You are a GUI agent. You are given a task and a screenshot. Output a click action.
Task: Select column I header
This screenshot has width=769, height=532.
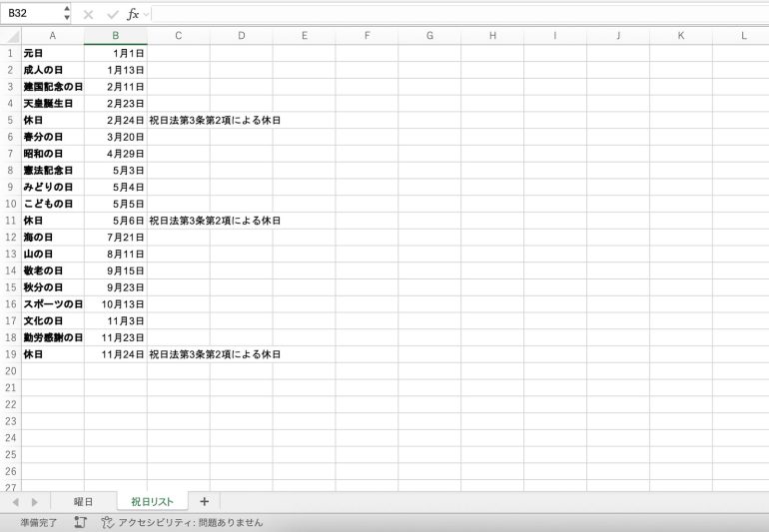[555, 36]
